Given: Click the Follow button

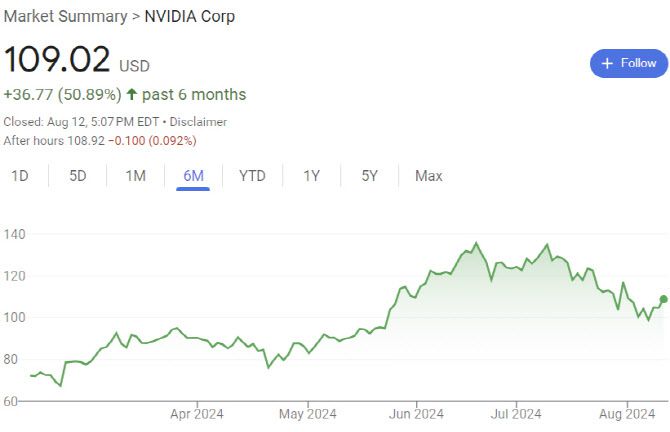Looking at the screenshot, I should coord(629,63).
